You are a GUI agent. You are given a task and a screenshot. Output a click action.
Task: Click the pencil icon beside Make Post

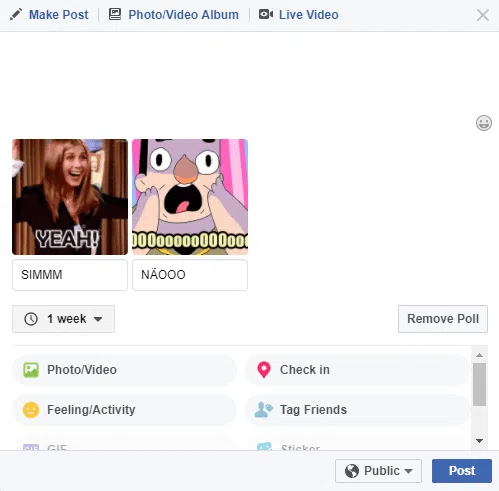pyautogui.click(x=16, y=14)
